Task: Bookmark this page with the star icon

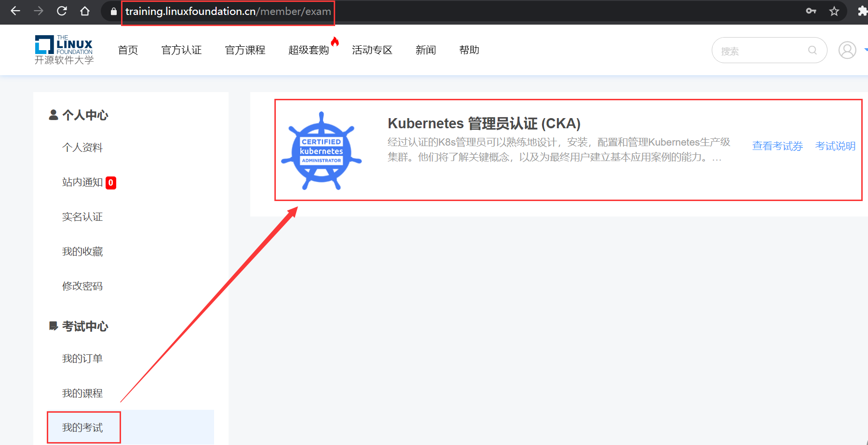Action: tap(834, 11)
